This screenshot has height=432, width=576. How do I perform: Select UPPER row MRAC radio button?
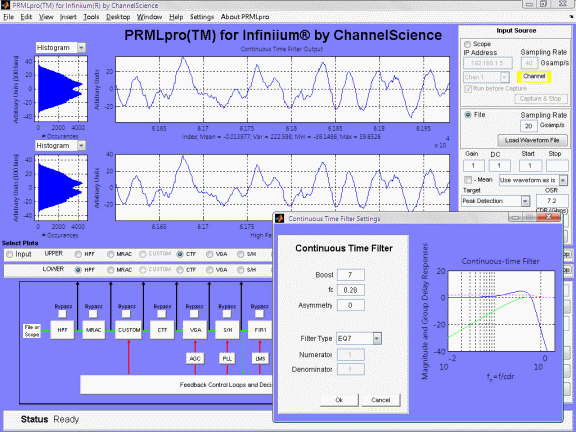click(111, 254)
